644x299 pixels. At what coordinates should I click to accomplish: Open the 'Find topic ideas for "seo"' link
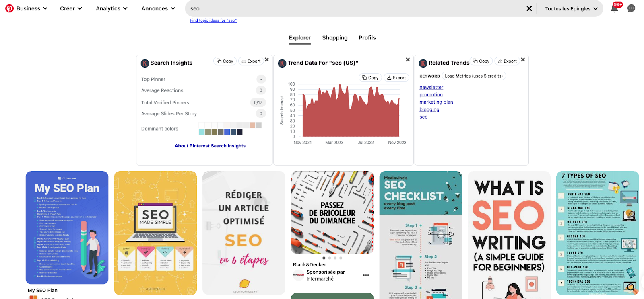(213, 20)
